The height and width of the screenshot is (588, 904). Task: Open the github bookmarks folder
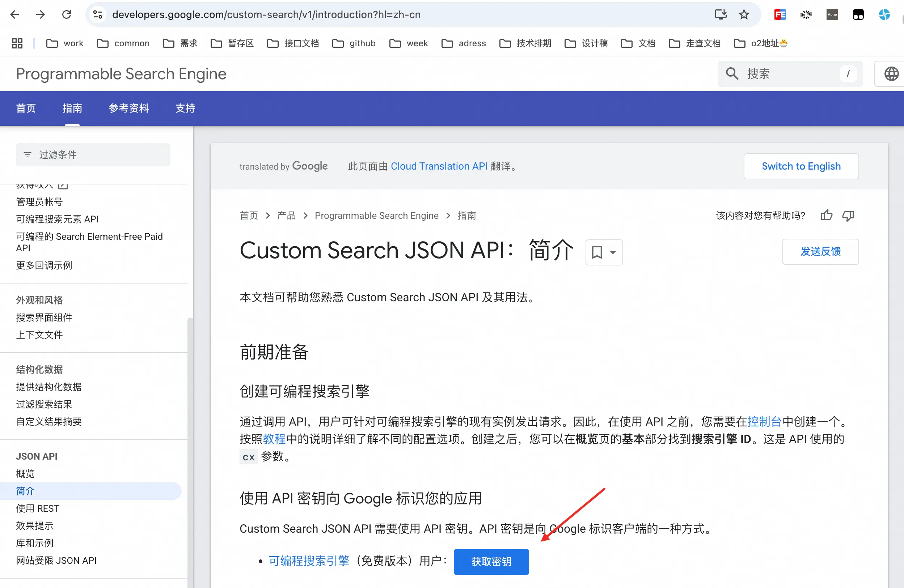354,43
